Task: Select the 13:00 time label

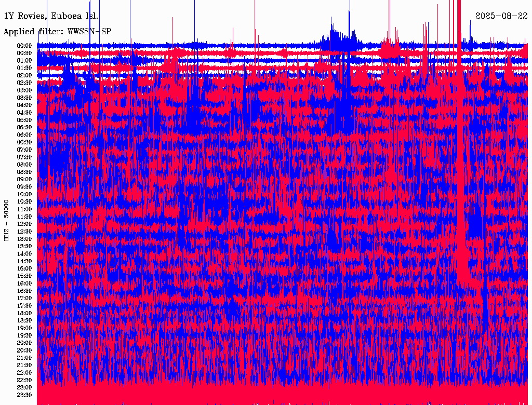Action: click(x=24, y=239)
